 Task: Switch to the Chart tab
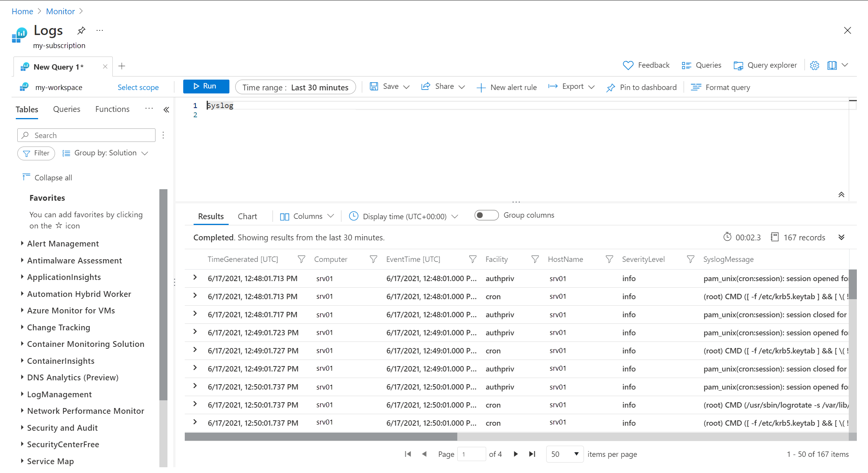pyautogui.click(x=247, y=217)
